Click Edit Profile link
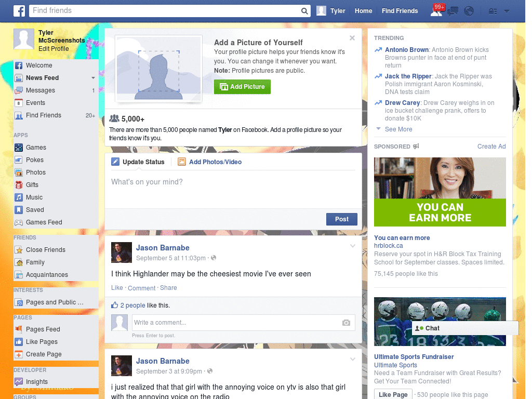 coord(54,49)
